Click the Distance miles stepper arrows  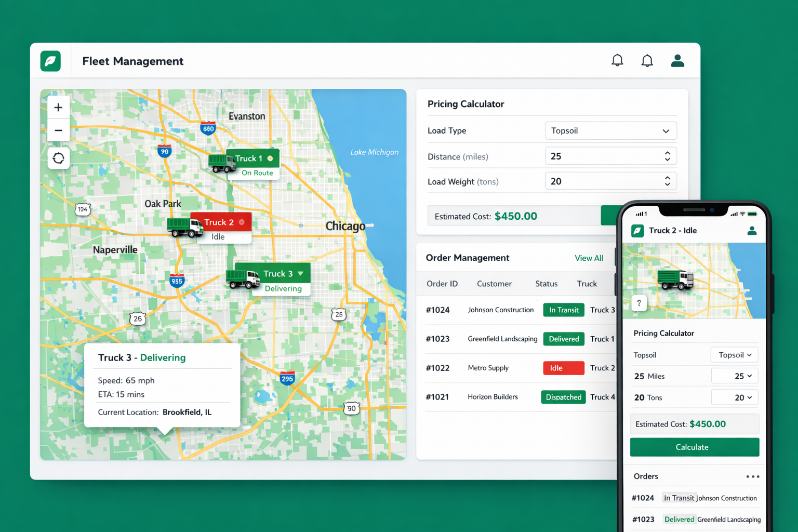pos(667,156)
